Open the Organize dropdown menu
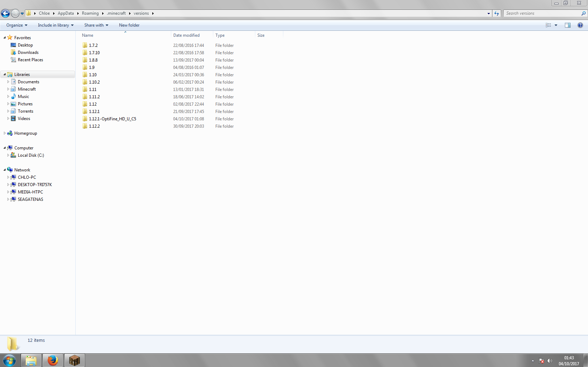The height and width of the screenshot is (367, 588). click(16, 25)
